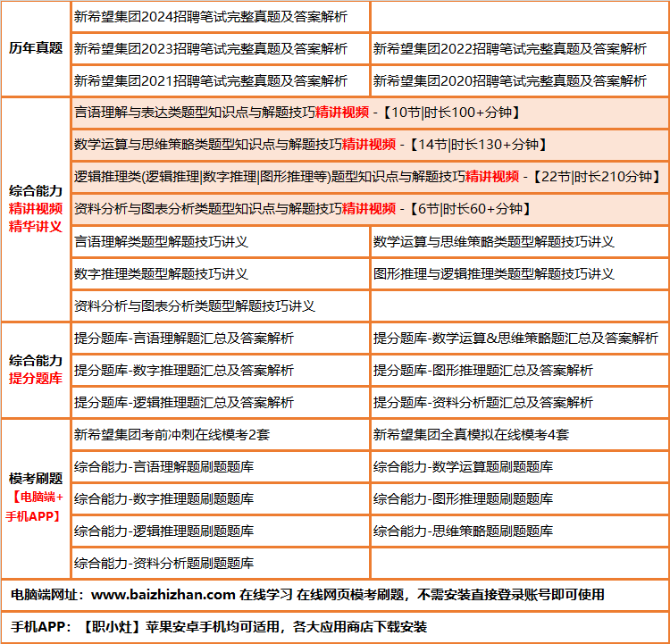This screenshot has height=644, width=670.
Task: Open 资料分析与图表分析类 精讲视频 row (6节)
Action: pyautogui.click(x=370, y=209)
